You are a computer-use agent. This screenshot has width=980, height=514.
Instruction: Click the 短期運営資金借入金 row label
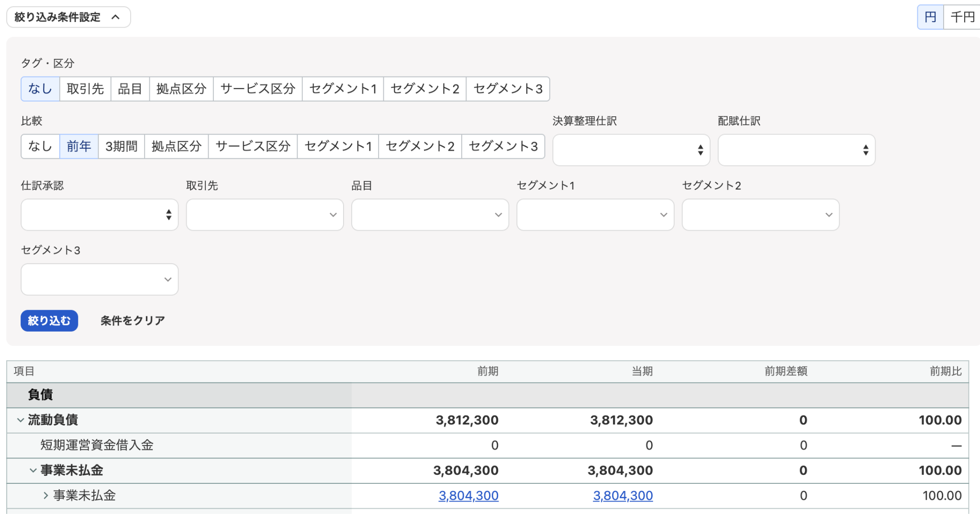(97, 445)
